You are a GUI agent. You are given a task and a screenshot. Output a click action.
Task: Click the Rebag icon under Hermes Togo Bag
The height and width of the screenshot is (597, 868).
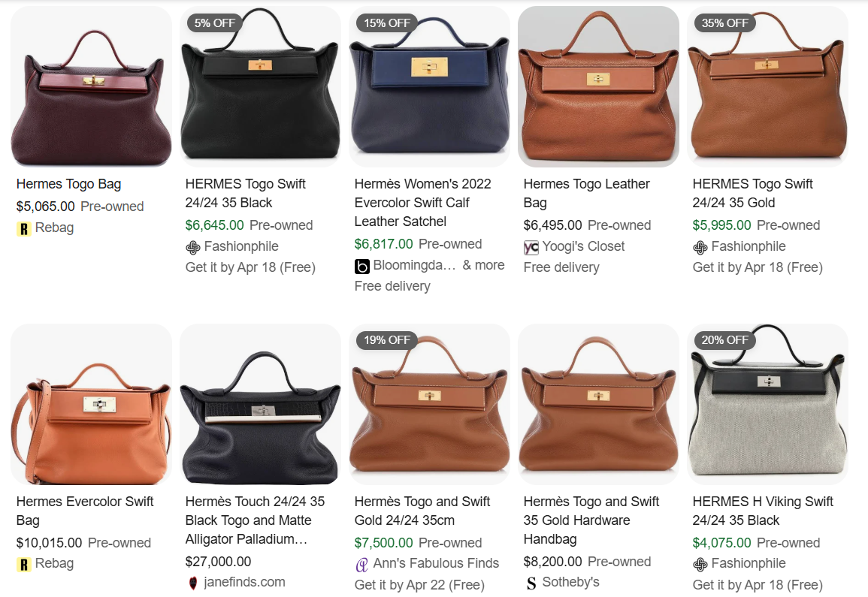click(24, 228)
